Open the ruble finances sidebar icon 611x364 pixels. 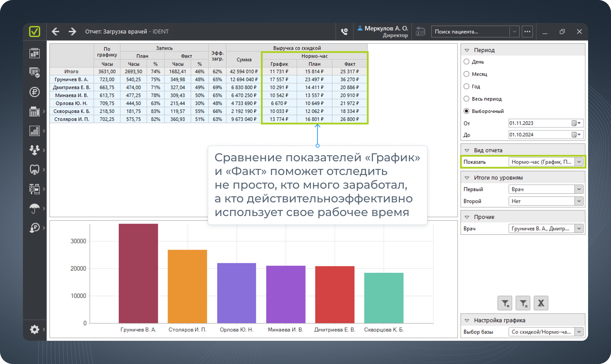tap(34, 92)
